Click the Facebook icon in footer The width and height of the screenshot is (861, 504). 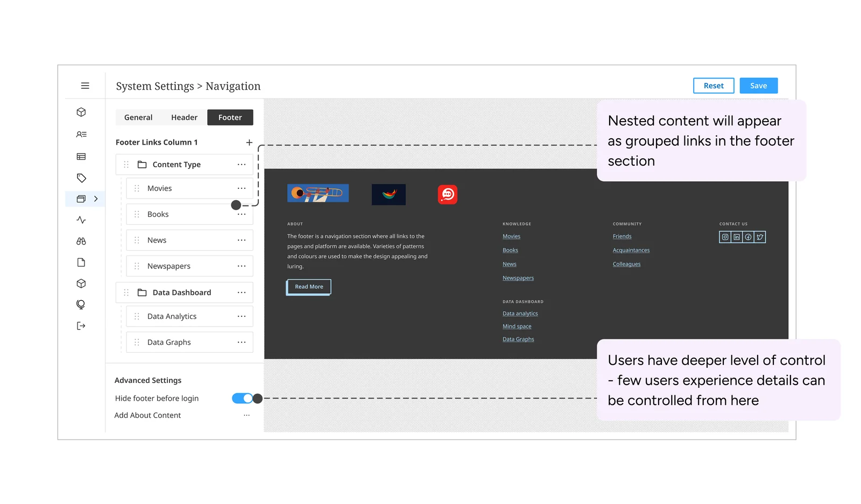click(748, 237)
